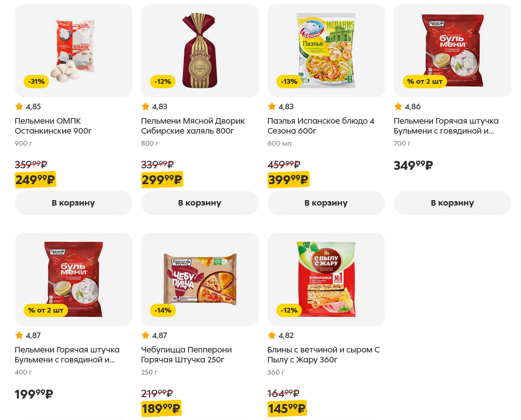Image resolution: width=521 pixels, height=420 pixels.
Task: Click the -14% discount badge on Чебупицца
Action: click(163, 310)
